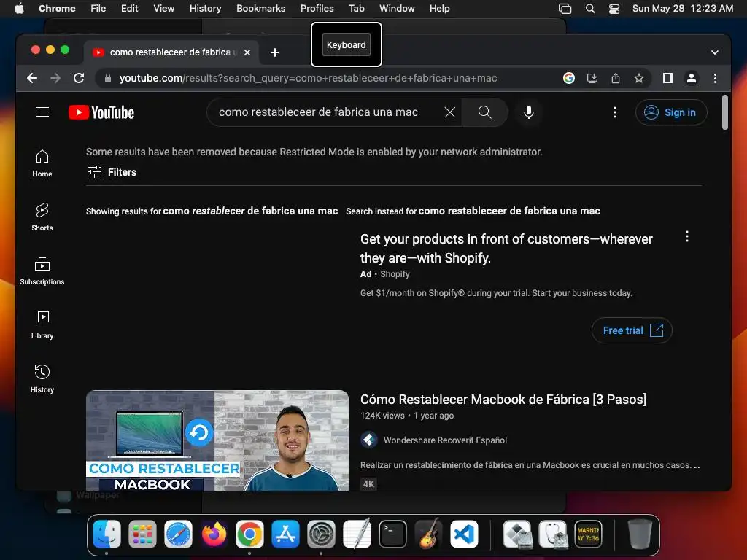Viewport: 747px width, 560px height.
Task: Open Library in sidebar
Action: coord(42,324)
